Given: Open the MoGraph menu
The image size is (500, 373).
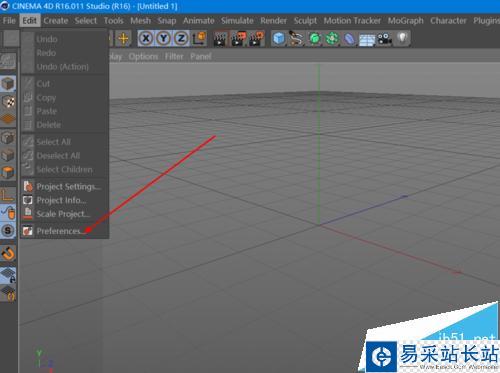Looking at the screenshot, I should tap(405, 21).
